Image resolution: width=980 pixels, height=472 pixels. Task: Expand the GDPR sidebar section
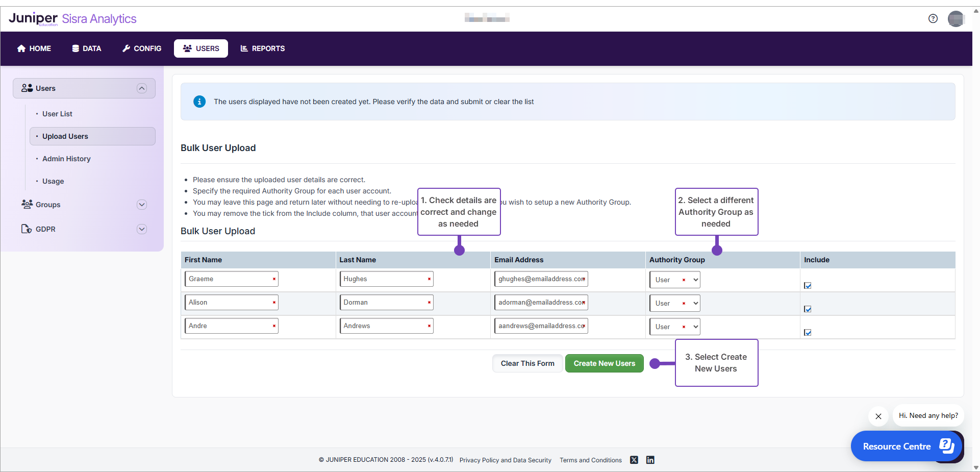142,229
